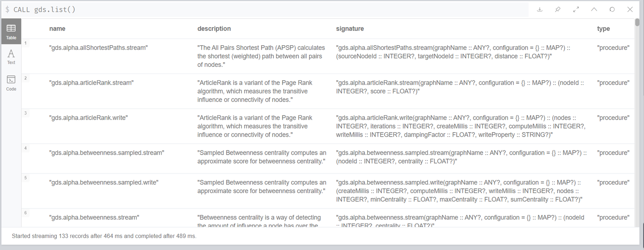Click the export results download icon
Image resolution: width=644 pixels, height=250 pixels.
[540, 9]
